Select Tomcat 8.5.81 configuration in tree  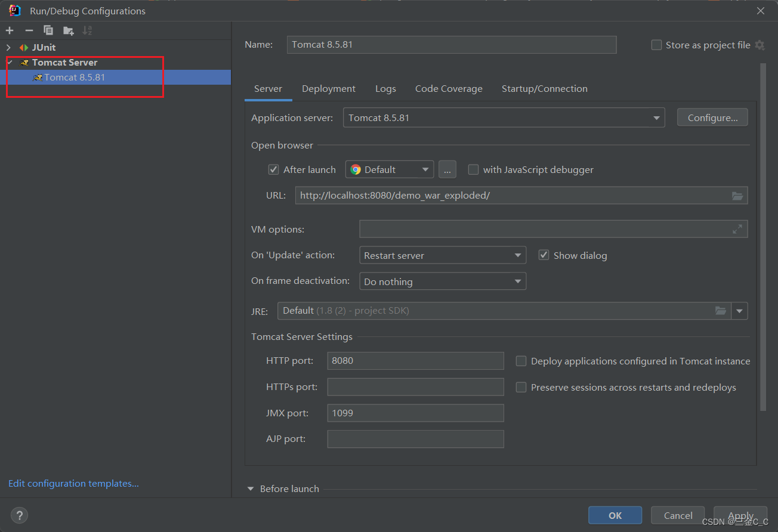(115, 77)
